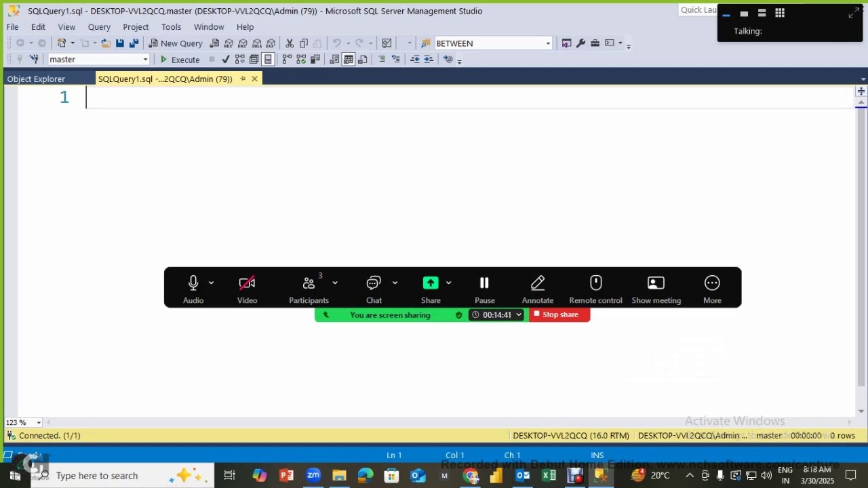Select Results to File mode
This screenshot has height=488, width=868.
[362, 60]
